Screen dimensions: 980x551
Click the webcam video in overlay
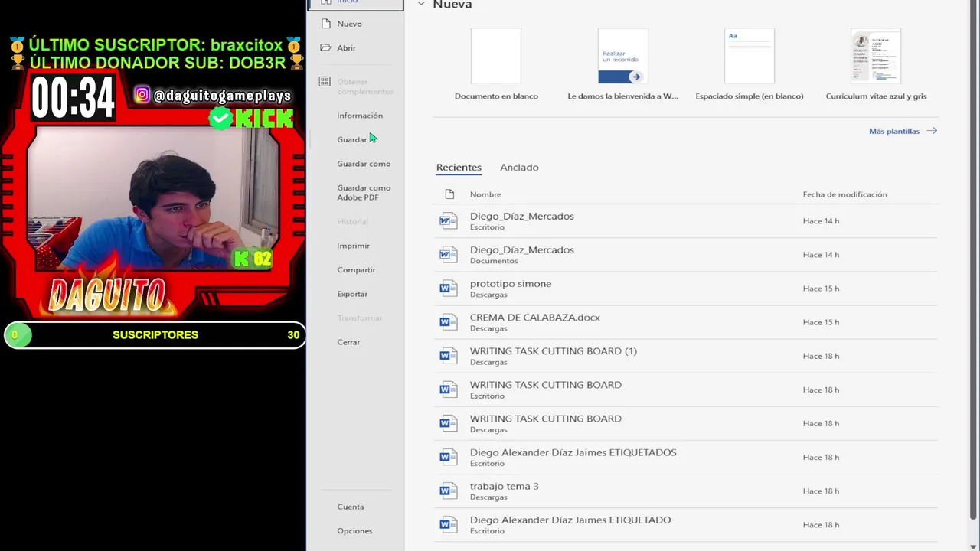click(x=153, y=199)
